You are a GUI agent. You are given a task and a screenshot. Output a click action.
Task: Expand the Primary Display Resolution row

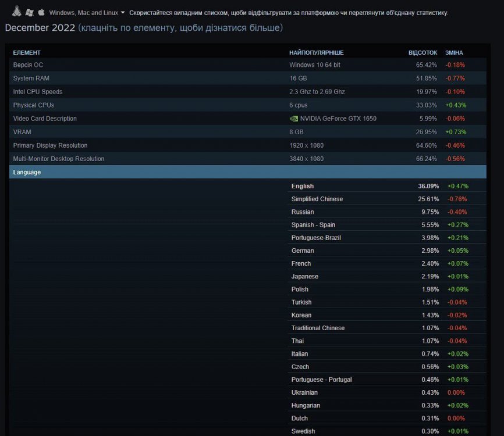(247, 145)
